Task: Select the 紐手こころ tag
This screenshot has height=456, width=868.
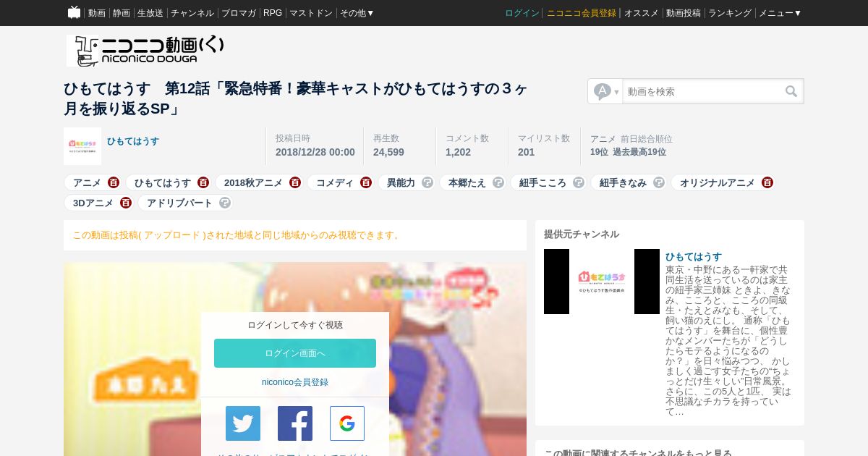Action: (542, 182)
